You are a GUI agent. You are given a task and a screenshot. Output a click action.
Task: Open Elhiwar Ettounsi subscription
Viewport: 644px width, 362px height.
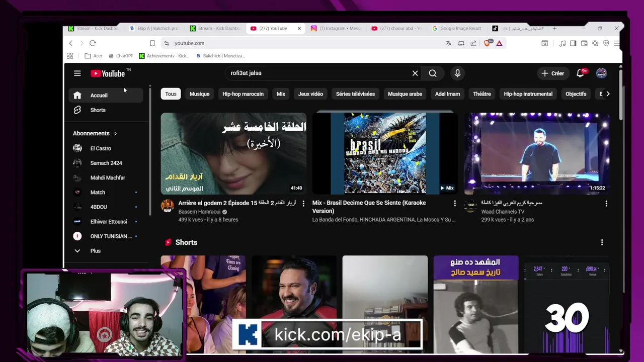(x=106, y=221)
